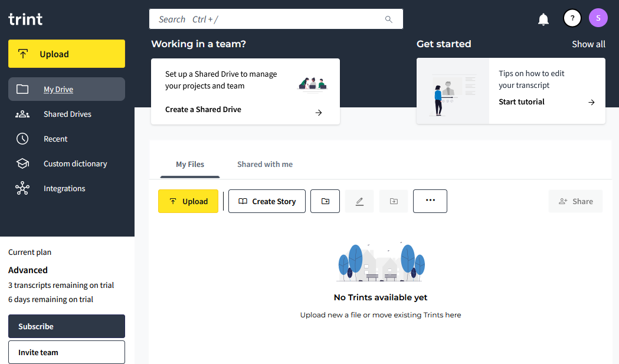Switch to the Shared with me tab

[x=264, y=164]
